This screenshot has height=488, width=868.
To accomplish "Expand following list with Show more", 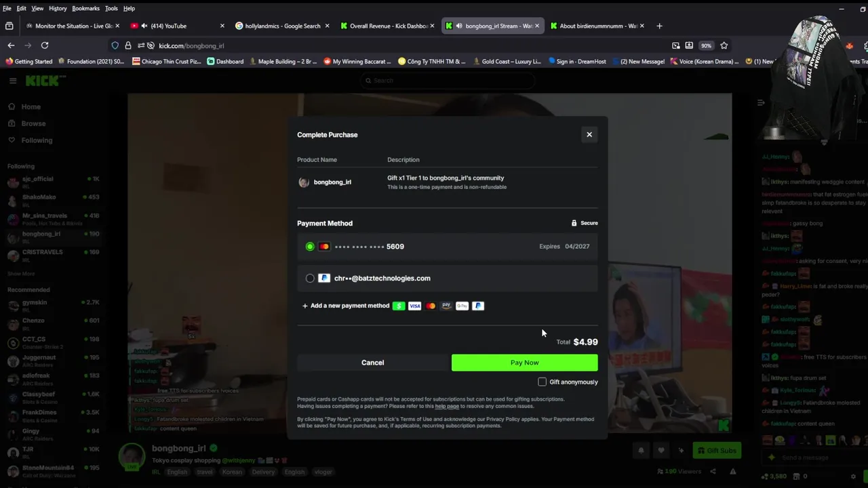I will (x=21, y=274).
